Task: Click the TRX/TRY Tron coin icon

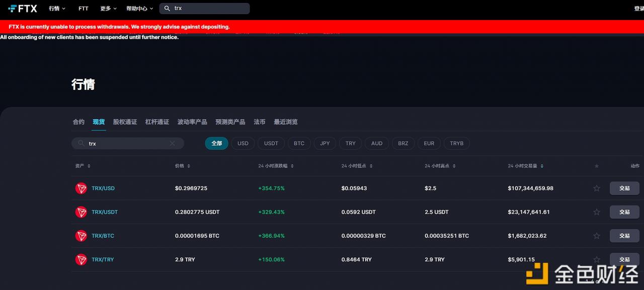Action: (81, 259)
